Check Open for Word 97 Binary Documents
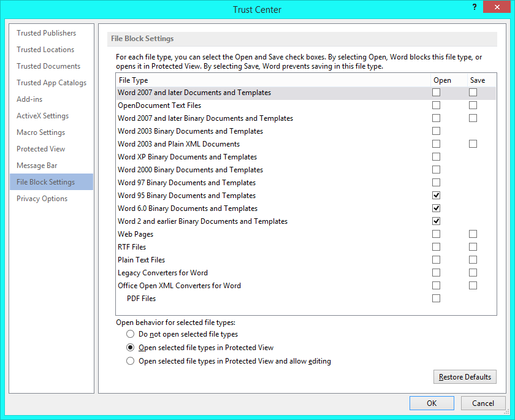Image resolution: width=515 pixels, height=420 pixels. point(436,183)
